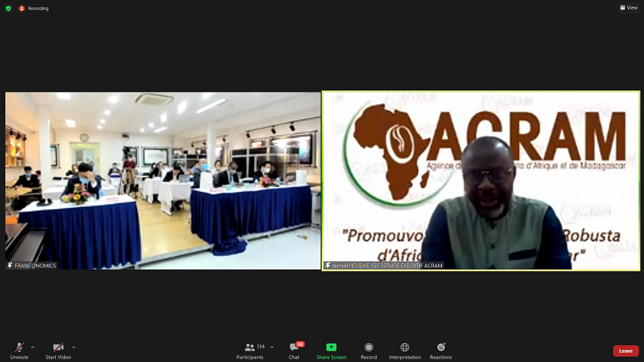Open audio options arrow next to Unmute
This screenshot has height=362, width=644.
point(33,347)
